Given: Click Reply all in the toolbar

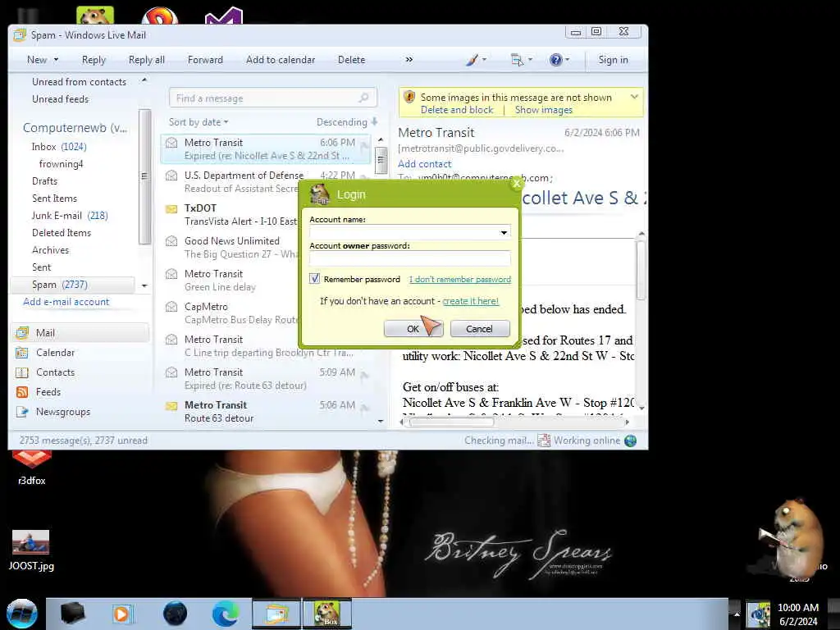Looking at the screenshot, I should (146, 60).
